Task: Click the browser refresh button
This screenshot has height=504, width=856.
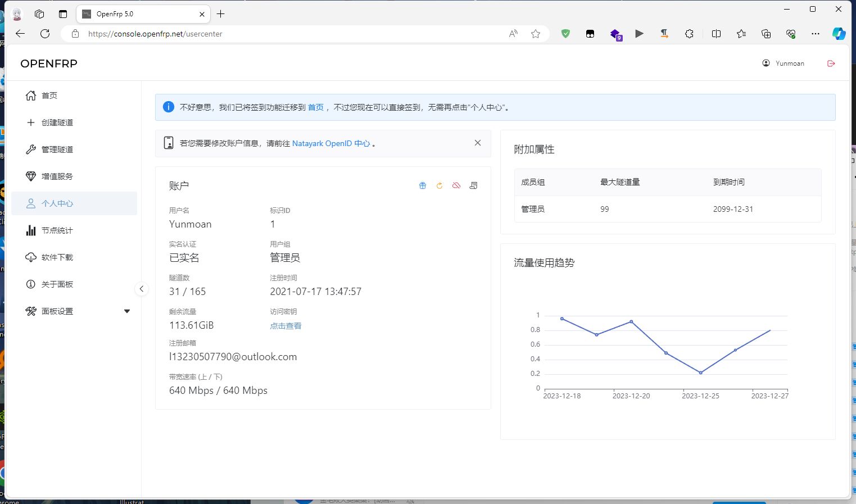Action: coord(45,34)
